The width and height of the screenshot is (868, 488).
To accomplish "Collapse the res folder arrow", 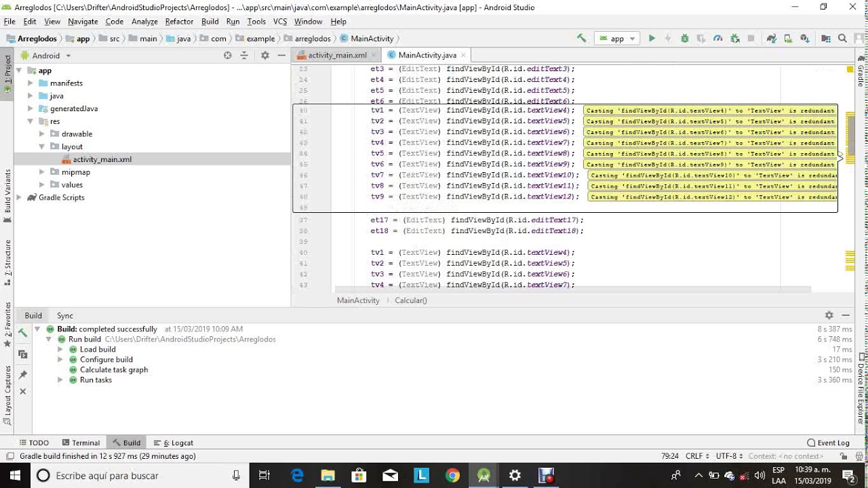I will coord(31,121).
